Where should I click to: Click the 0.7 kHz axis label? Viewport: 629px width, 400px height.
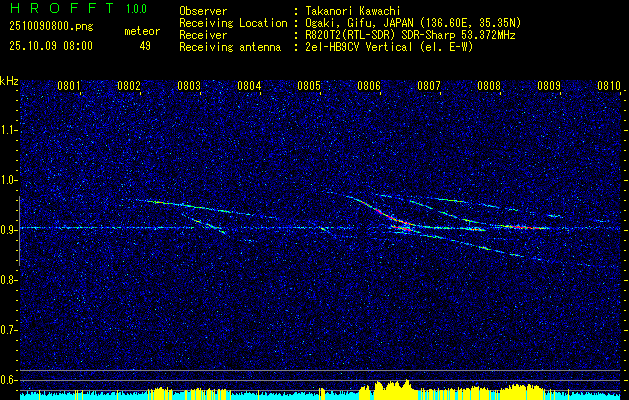[x=9, y=330]
